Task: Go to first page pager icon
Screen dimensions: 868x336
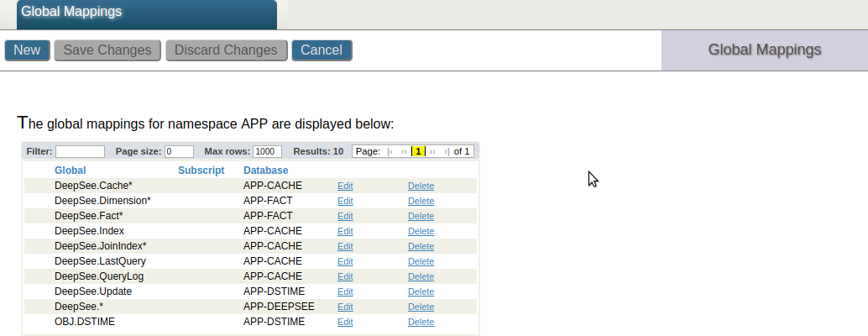Action: 390,151
